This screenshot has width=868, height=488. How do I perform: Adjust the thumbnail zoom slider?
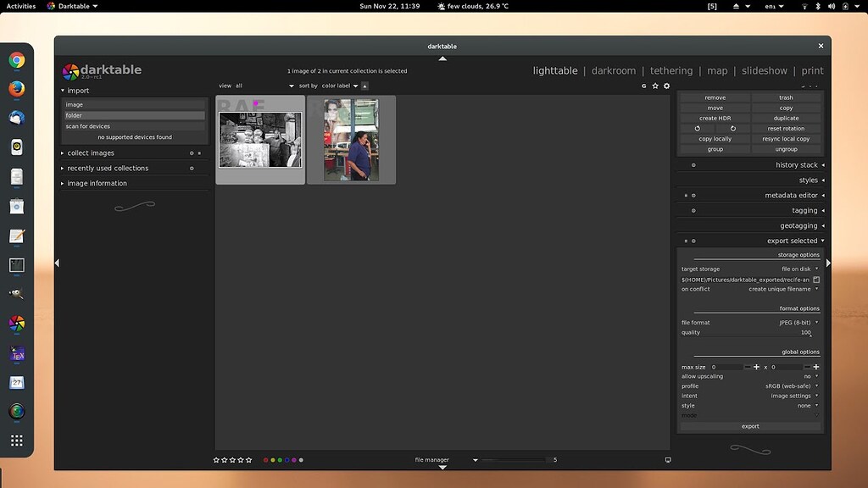[x=515, y=460]
